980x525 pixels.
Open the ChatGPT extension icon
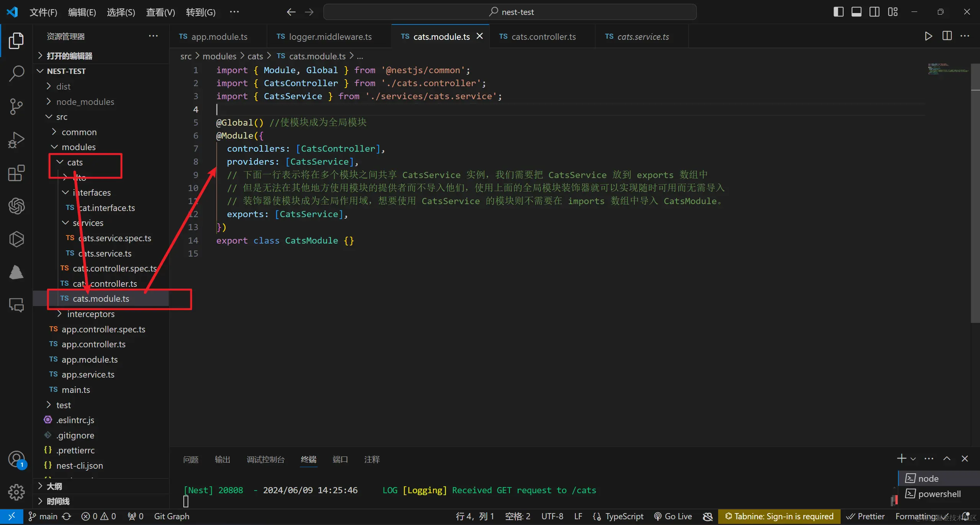click(x=16, y=206)
